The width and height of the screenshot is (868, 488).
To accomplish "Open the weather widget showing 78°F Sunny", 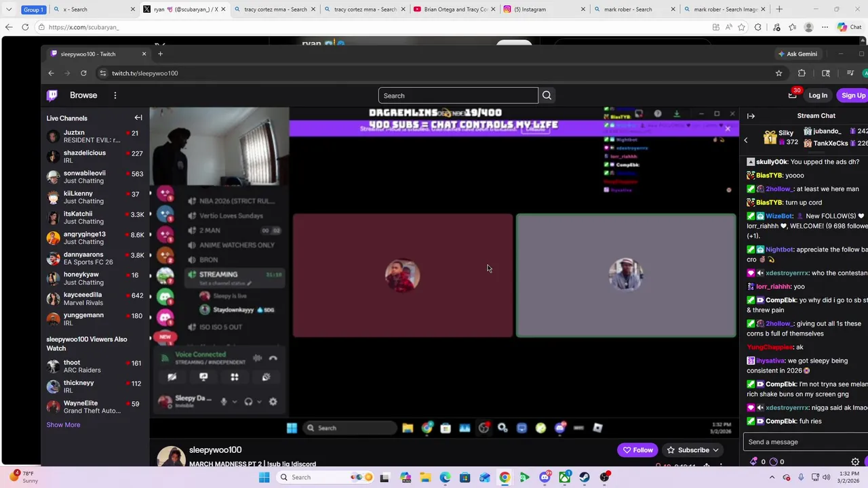I will coord(22,476).
